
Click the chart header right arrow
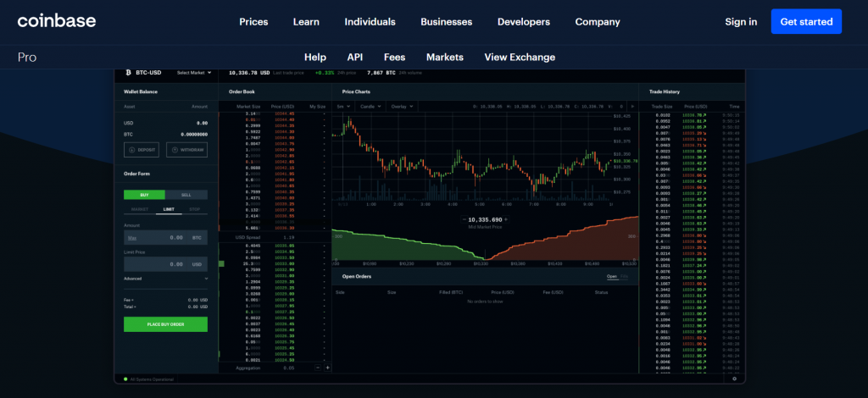[632, 106]
